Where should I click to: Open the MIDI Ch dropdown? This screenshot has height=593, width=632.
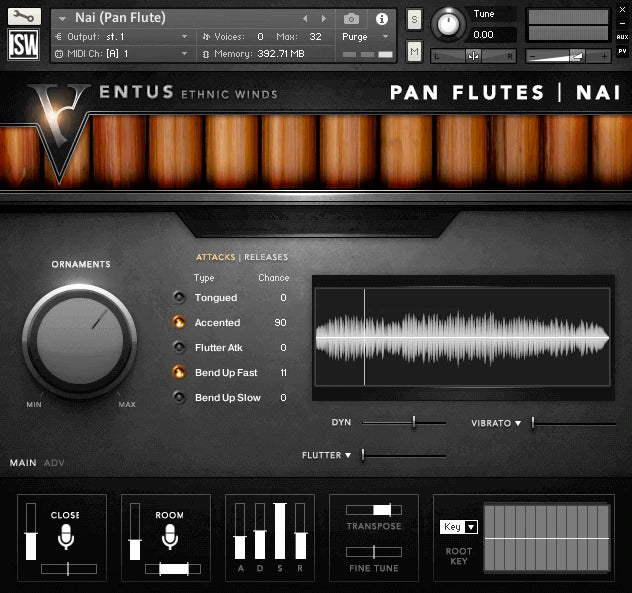pos(184,54)
